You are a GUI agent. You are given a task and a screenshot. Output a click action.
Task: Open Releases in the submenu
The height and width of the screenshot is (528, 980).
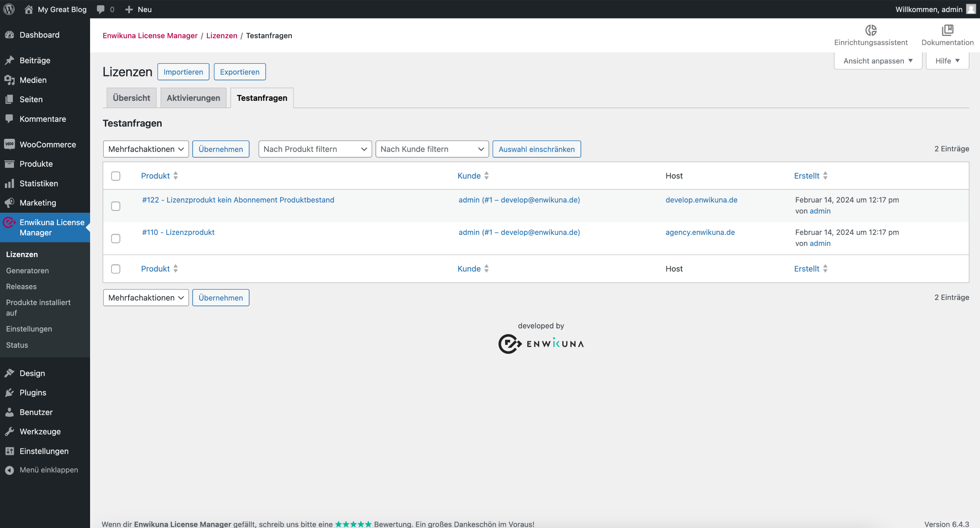pyautogui.click(x=21, y=286)
